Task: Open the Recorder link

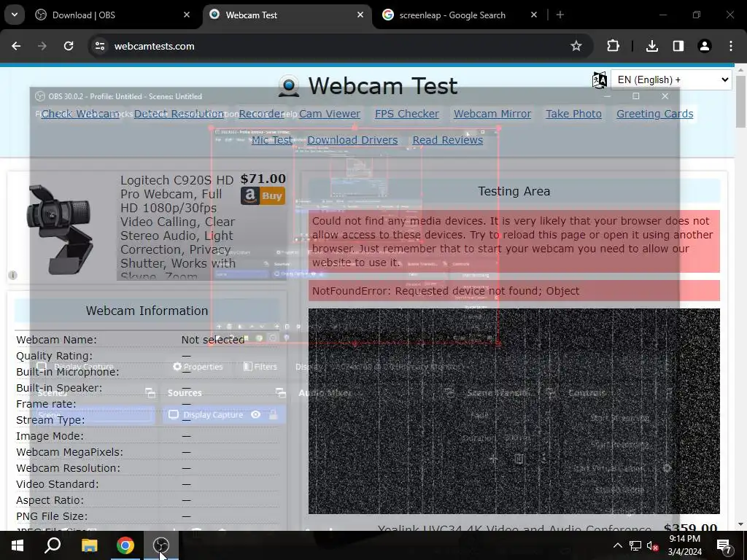Action: (262, 114)
